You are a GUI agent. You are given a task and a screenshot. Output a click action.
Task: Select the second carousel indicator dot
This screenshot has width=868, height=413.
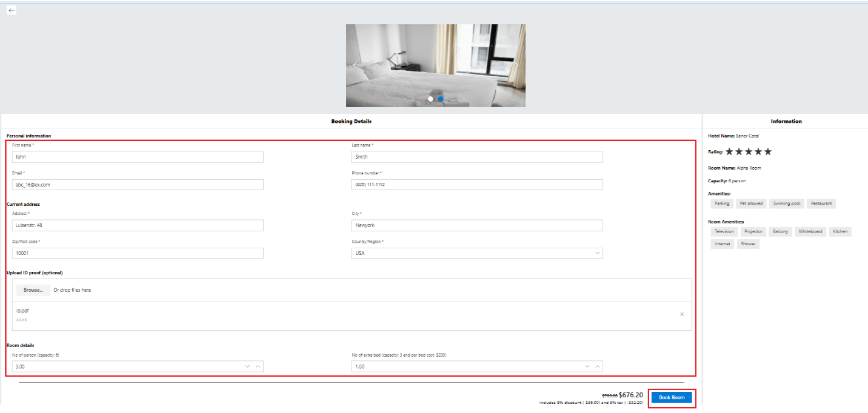pyautogui.click(x=441, y=99)
